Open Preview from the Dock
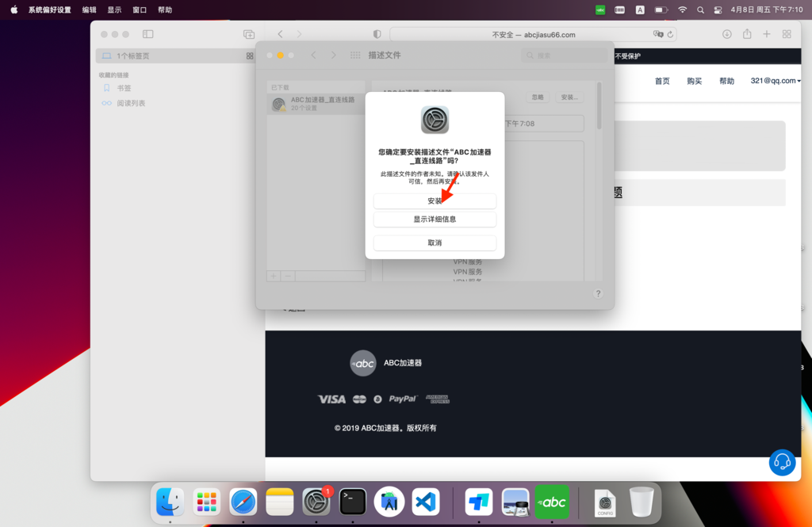Viewport: 812px width, 527px height. (515, 502)
